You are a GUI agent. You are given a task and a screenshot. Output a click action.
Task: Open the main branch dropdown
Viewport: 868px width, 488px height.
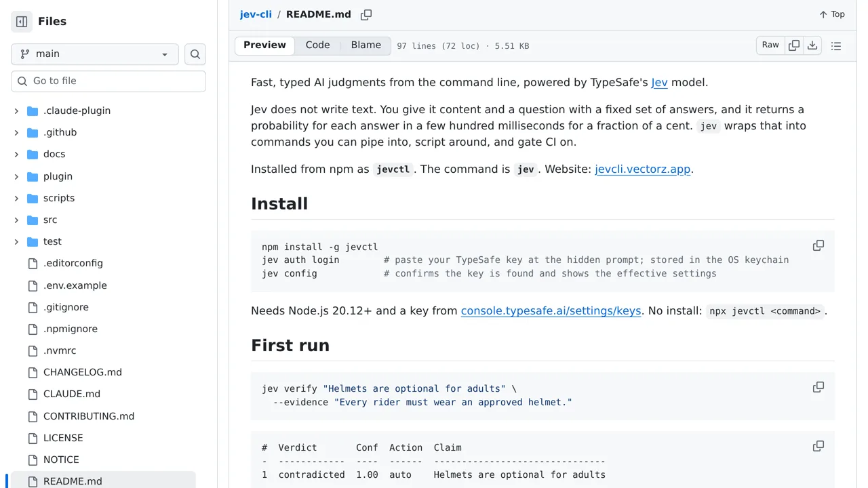coord(95,54)
